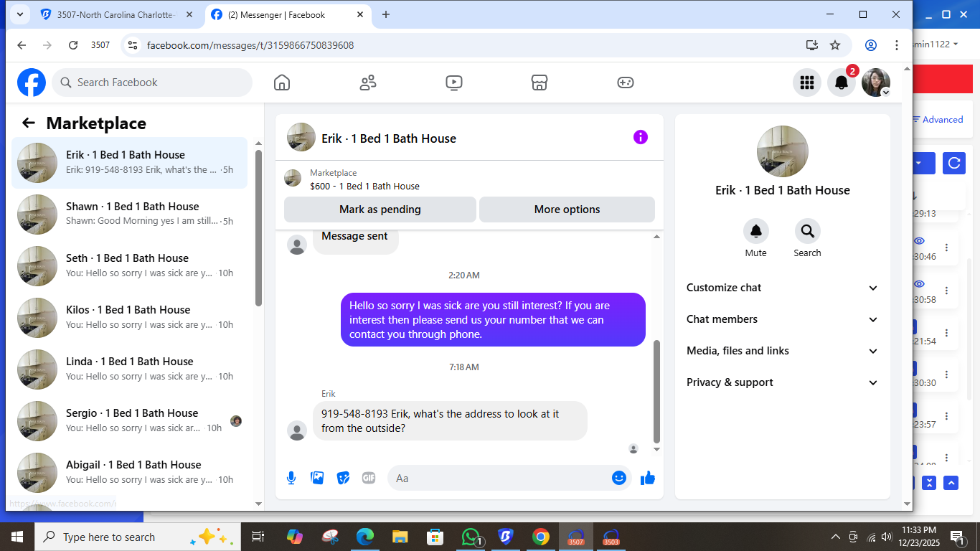This screenshot has width=980, height=551.
Task: Choose a GIF icon
Action: pyautogui.click(x=369, y=478)
